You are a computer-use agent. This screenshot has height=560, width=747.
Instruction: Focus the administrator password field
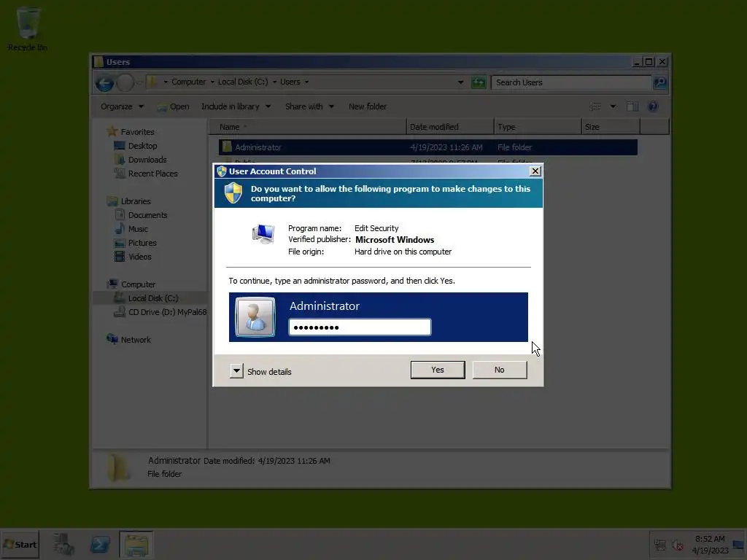click(x=360, y=327)
